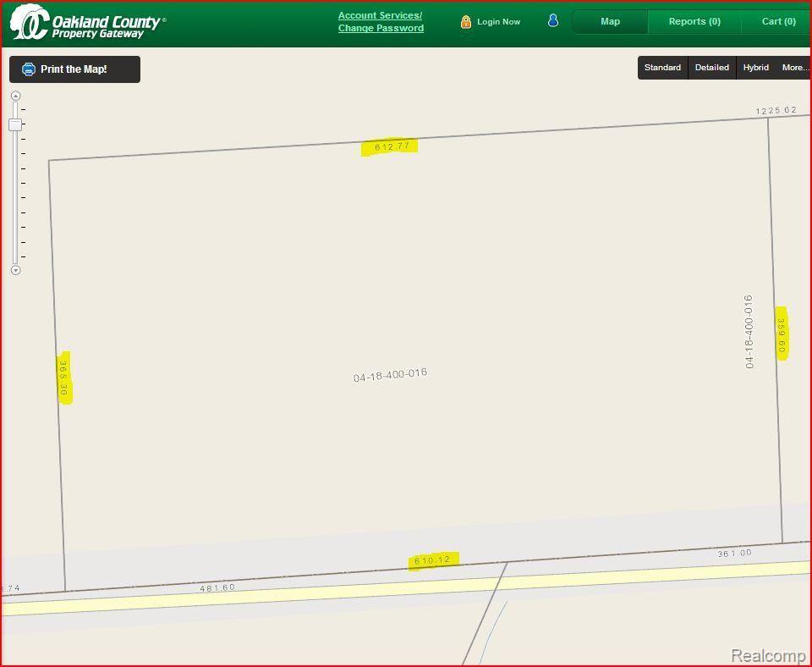Image resolution: width=812 pixels, height=667 pixels.
Task: Switch to the Map tab
Action: click(x=610, y=22)
